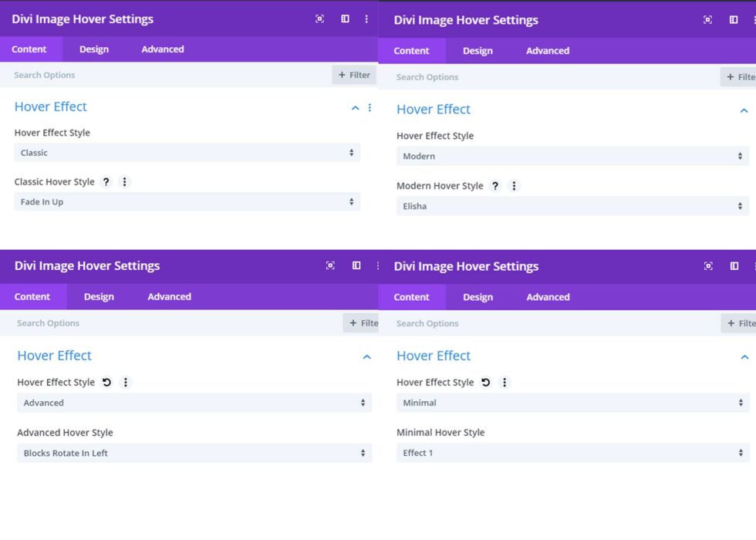Collapse the Modern panel's Hover Effect section

(744, 110)
